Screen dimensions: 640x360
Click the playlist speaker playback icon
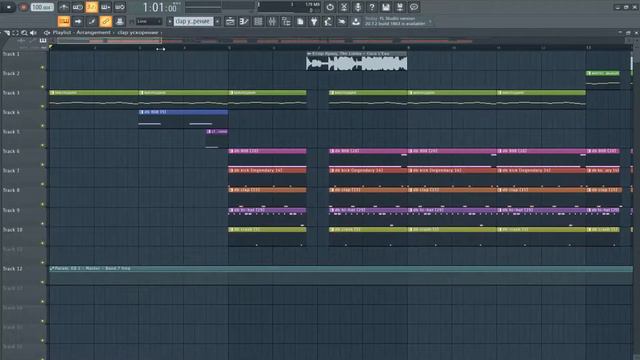pyautogui.click(x=33, y=33)
